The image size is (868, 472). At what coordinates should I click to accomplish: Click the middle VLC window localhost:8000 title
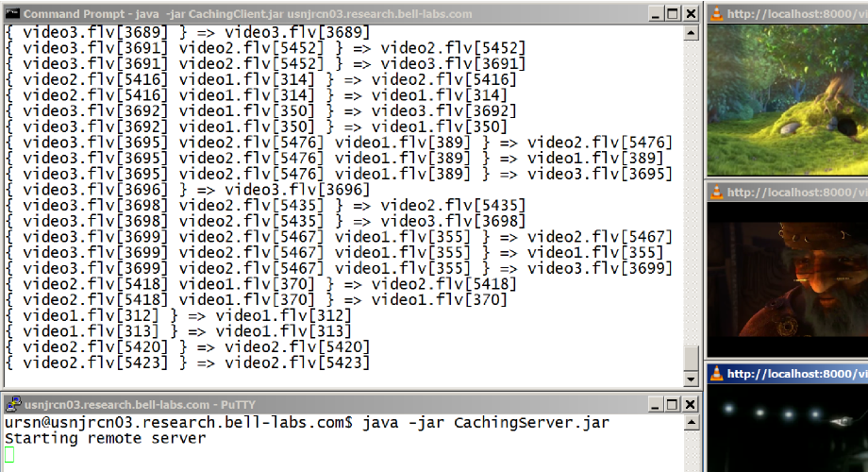coord(797,193)
